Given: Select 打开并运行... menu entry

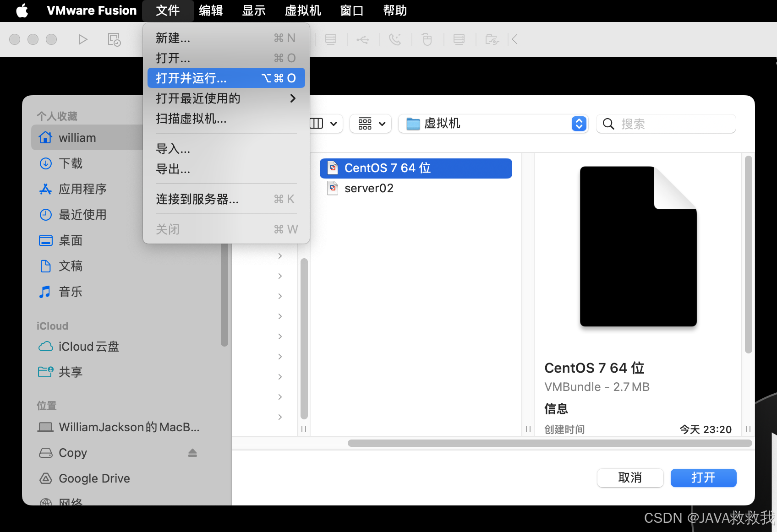Looking at the screenshot, I should coord(226,78).
